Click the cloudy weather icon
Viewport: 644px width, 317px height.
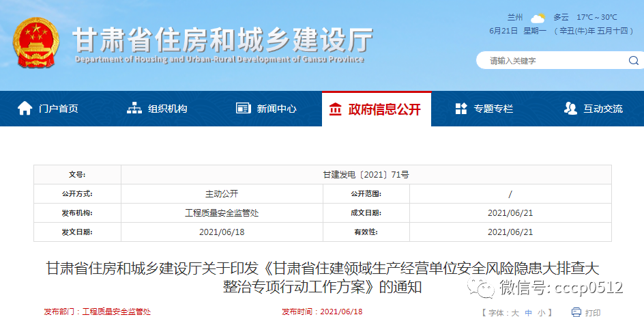[x=538, y=18]
